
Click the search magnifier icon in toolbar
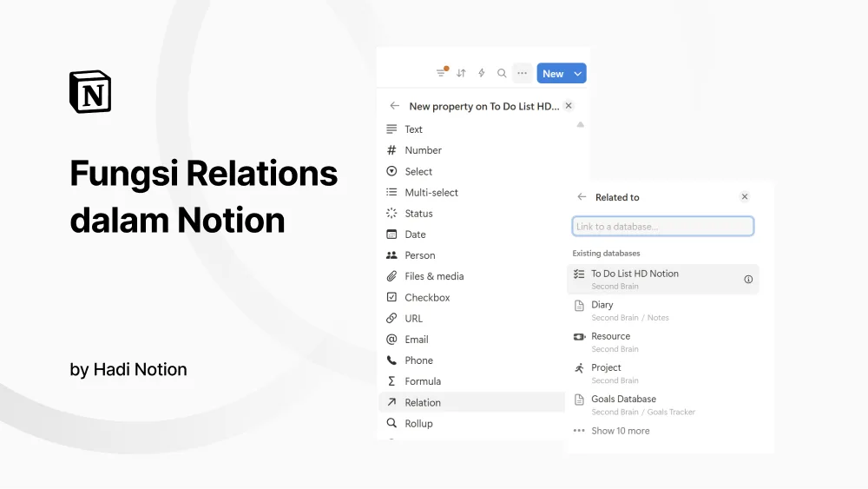pyautogui.click(x=502, y=73)
